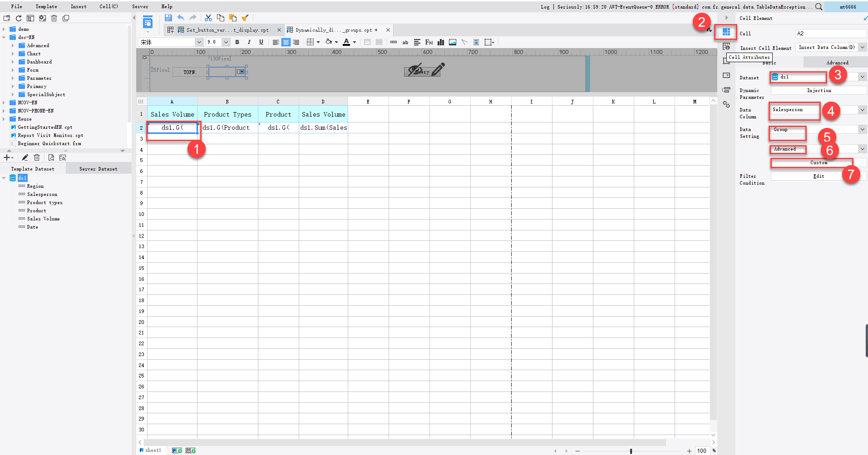The height and width of the screenshot is (455, 868).
Task: Click the Formula F(x) toolbar icon
Action: click(x=429, y=42)
